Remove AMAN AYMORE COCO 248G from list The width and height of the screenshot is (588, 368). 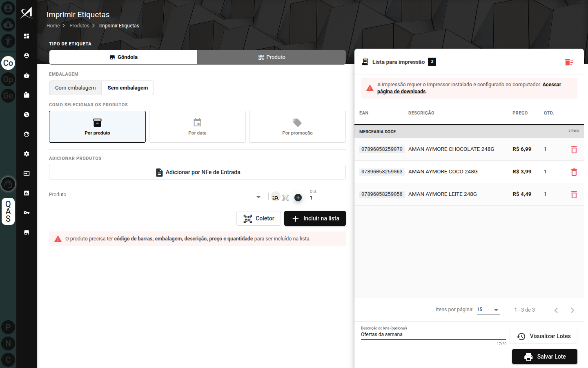click(x=574, y=172)
